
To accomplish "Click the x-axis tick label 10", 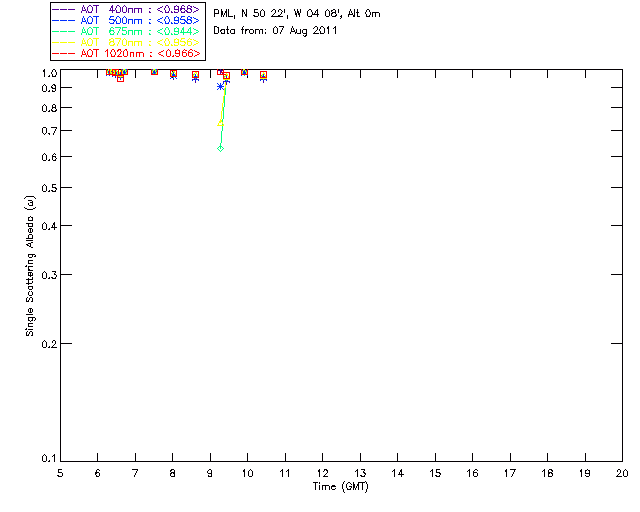I will 247,473.
